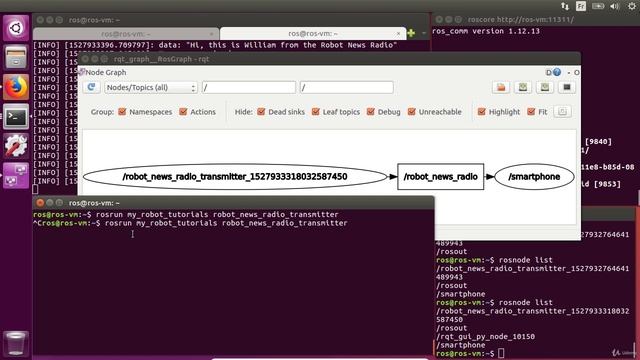Screen dimensions: 640x360
Task: Open the Trash in the dock
Action: (16, 343)
